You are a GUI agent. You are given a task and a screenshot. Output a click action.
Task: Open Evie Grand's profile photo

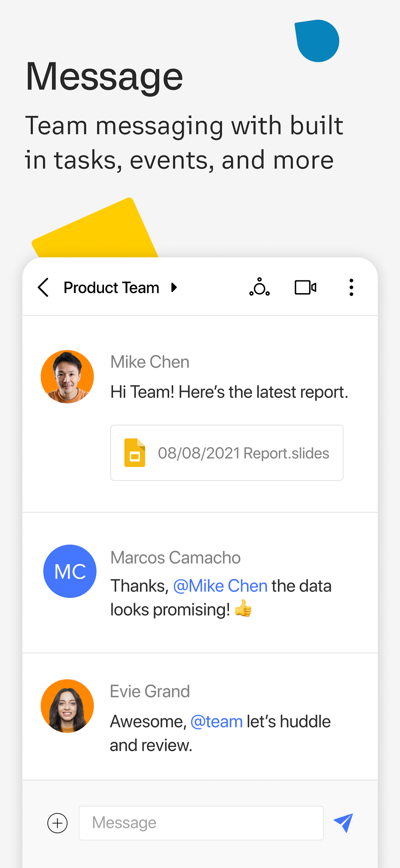coord(67,706)
